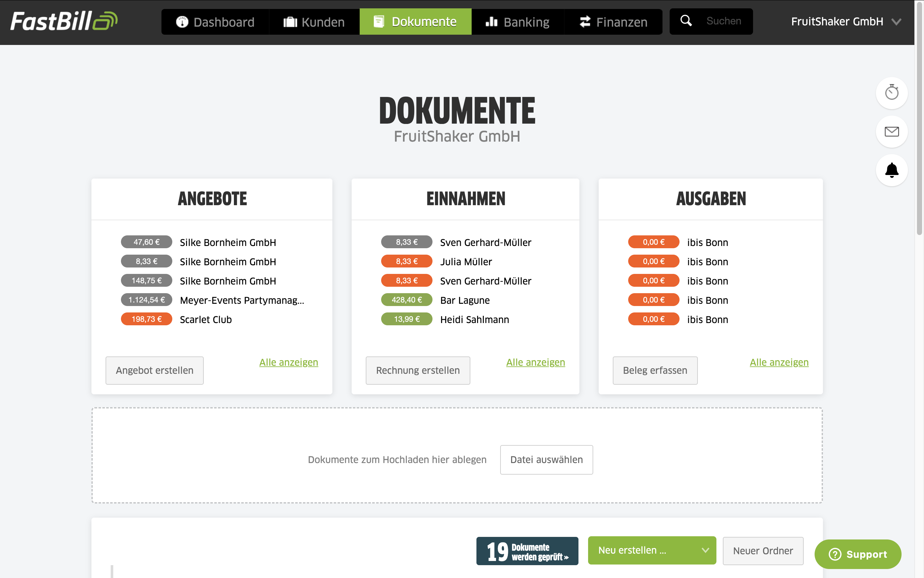Open the 19 Dokumente werden geprüft banner
The image size is (924, 578).
tap(527, 551)
